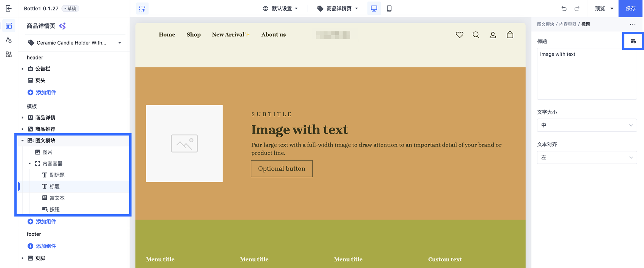The width and height of the screenshot is (644, 268).
Task: Undo the last change
Action: pyautogui.click(x=564, y=8)
